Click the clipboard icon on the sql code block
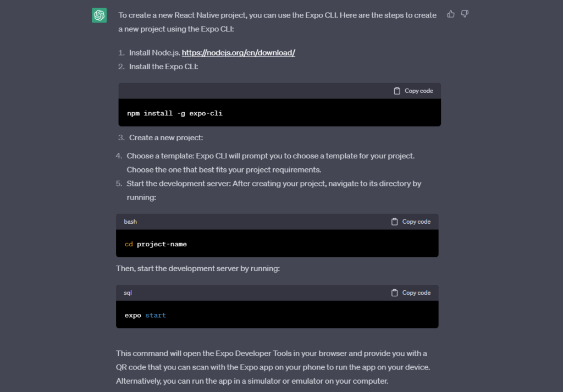This screenshot has width=563, height=392. 395,292
